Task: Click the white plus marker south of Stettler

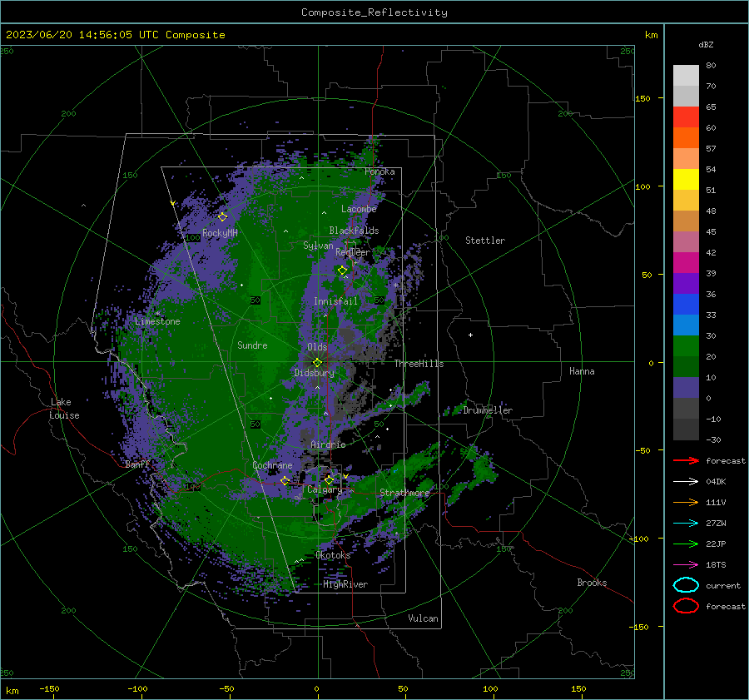Action: tap(470, 335)
